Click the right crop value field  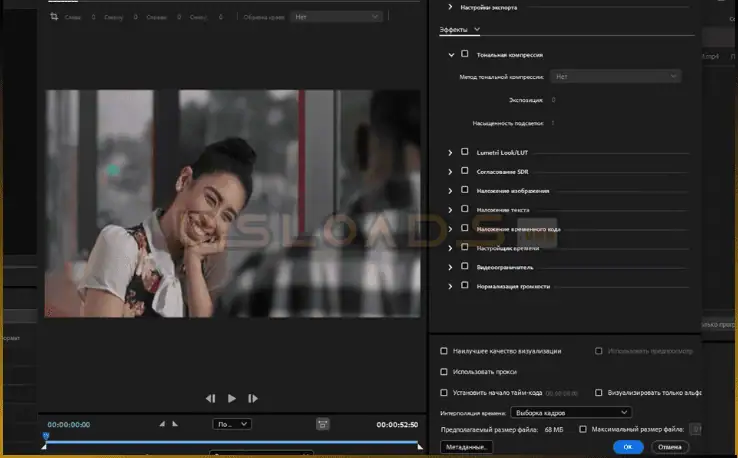(x=179, y=17)
